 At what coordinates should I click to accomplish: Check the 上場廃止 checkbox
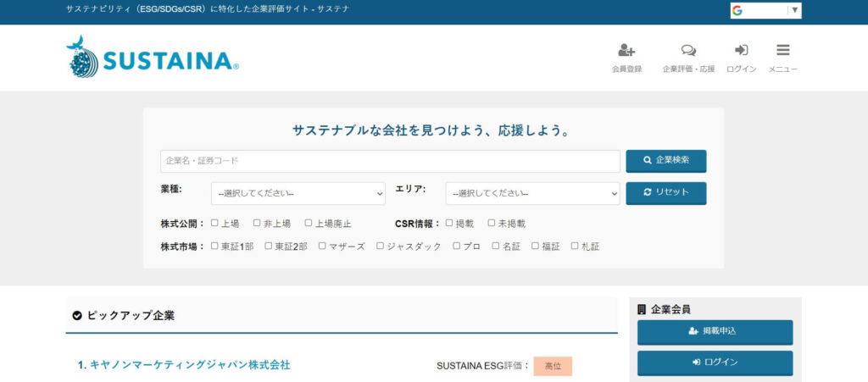coord(309,223)
